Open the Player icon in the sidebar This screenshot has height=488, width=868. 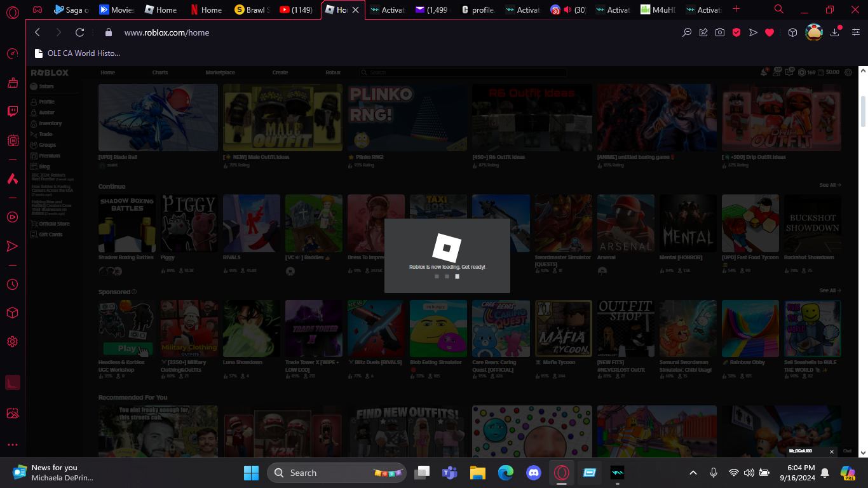[x=12, y=217]
